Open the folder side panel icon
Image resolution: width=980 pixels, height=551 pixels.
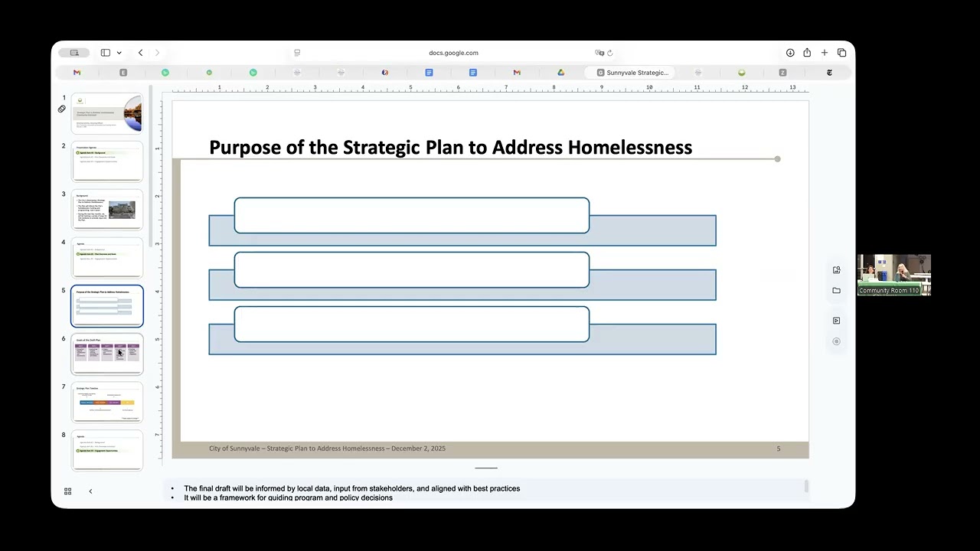pos(836,290)
